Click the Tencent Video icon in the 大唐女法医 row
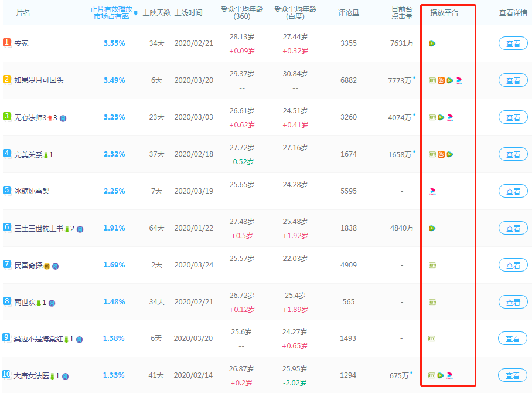532x393 pixels. [x=441, y=375]
